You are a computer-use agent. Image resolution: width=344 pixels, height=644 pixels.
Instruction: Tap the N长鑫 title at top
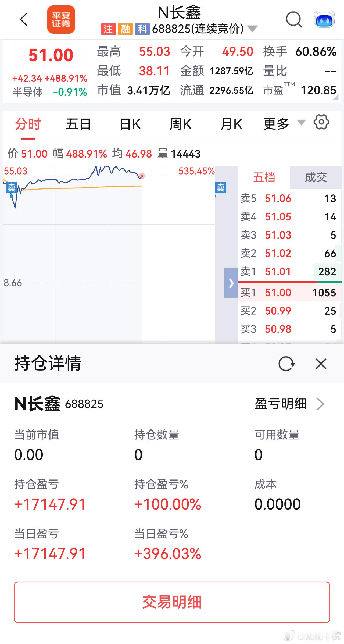coord(179,13)
